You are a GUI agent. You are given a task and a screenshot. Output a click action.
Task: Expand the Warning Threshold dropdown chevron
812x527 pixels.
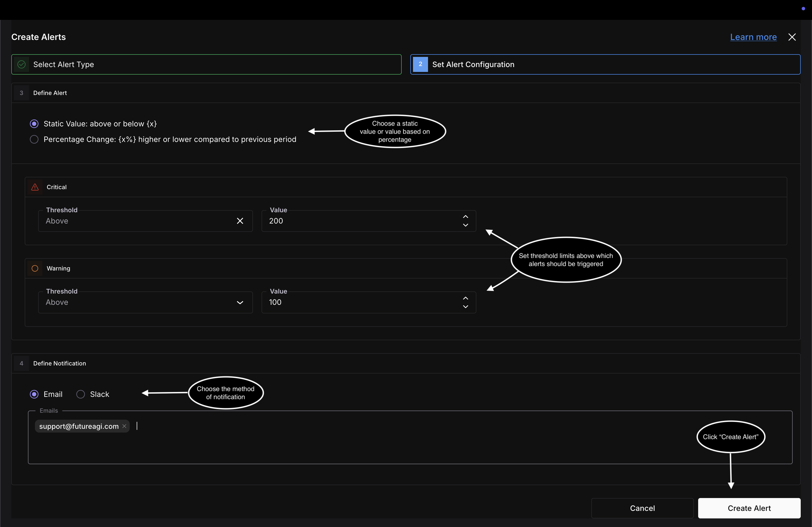240,303
